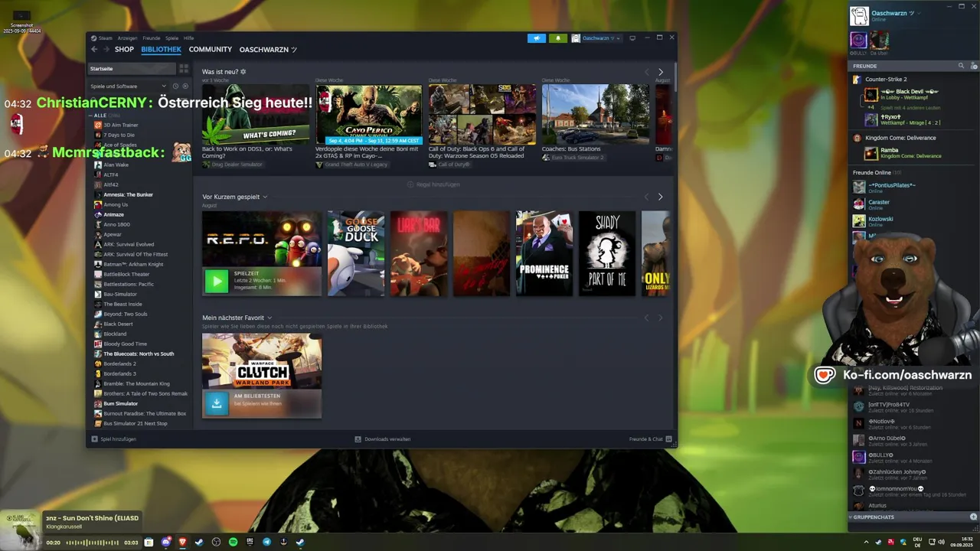Viewport: 980px width, 551px height.
Task: Click the add friend icon in Freunde
Action: 973,66
